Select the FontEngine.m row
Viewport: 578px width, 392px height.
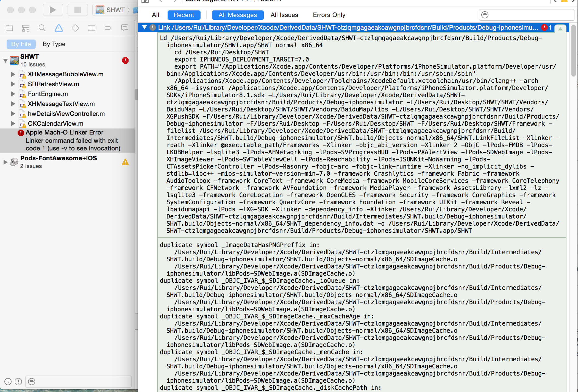click(67, 94)
